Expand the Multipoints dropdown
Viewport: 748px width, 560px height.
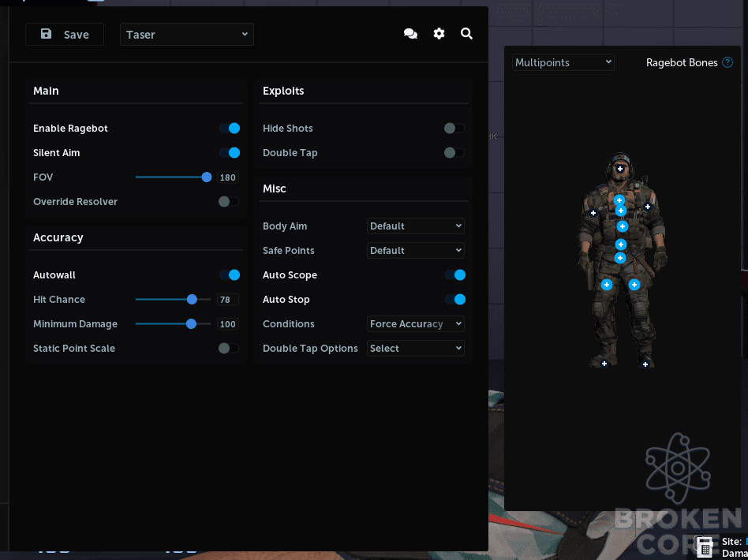point(563,62)
